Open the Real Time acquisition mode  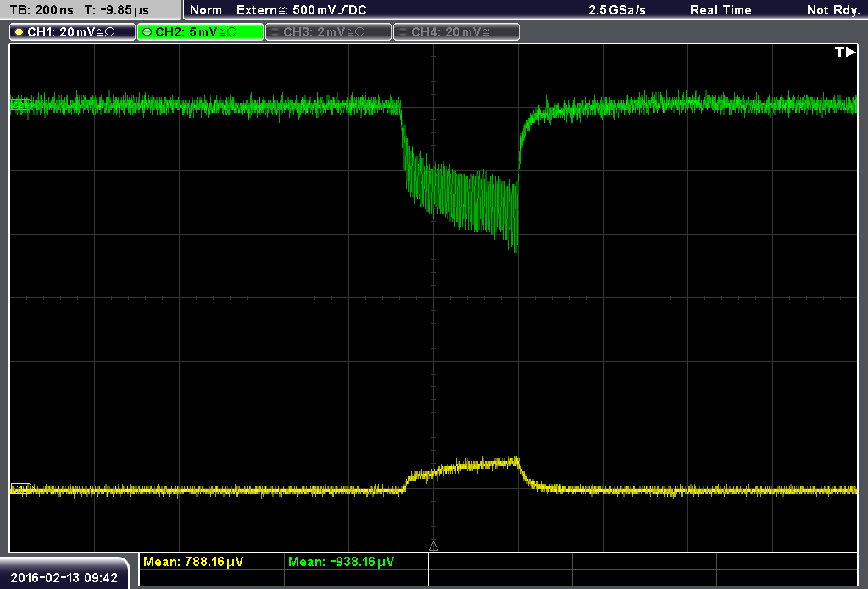pyautogui.click(x=721, y=10)
